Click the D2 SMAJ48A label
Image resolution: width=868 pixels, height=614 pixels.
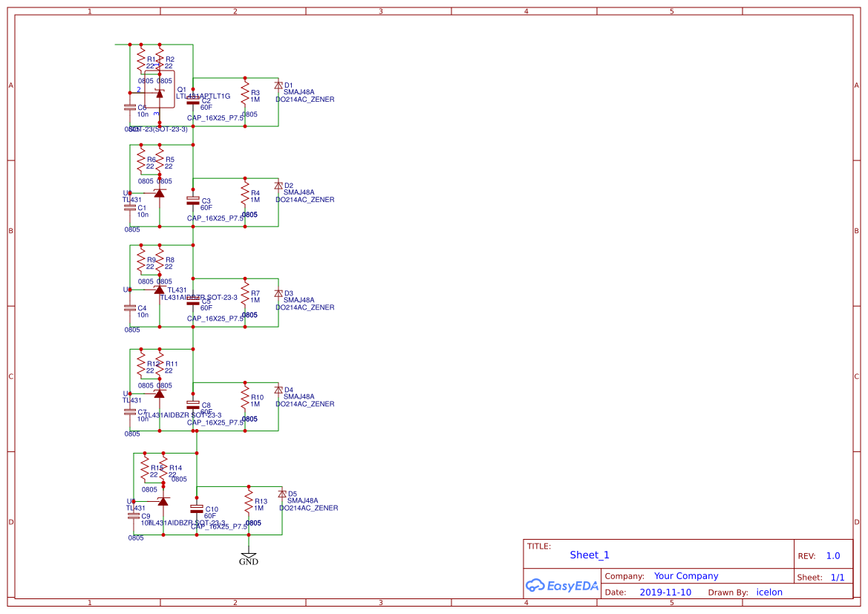click(299, 192)
